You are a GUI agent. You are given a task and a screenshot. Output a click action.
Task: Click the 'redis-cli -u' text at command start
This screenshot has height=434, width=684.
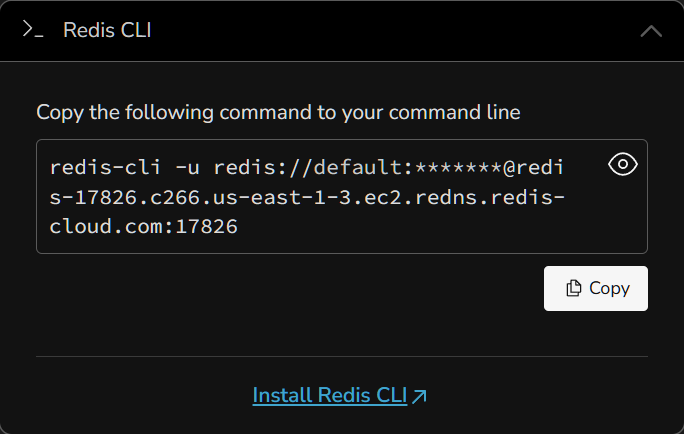125,167
